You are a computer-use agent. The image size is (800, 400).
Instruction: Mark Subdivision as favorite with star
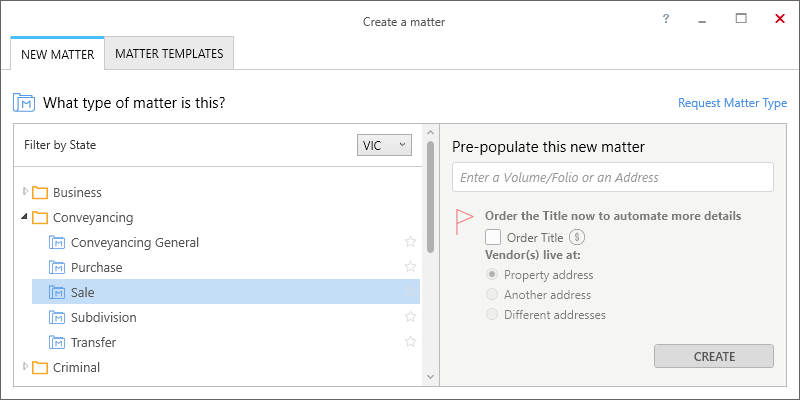tap(410, 317)
